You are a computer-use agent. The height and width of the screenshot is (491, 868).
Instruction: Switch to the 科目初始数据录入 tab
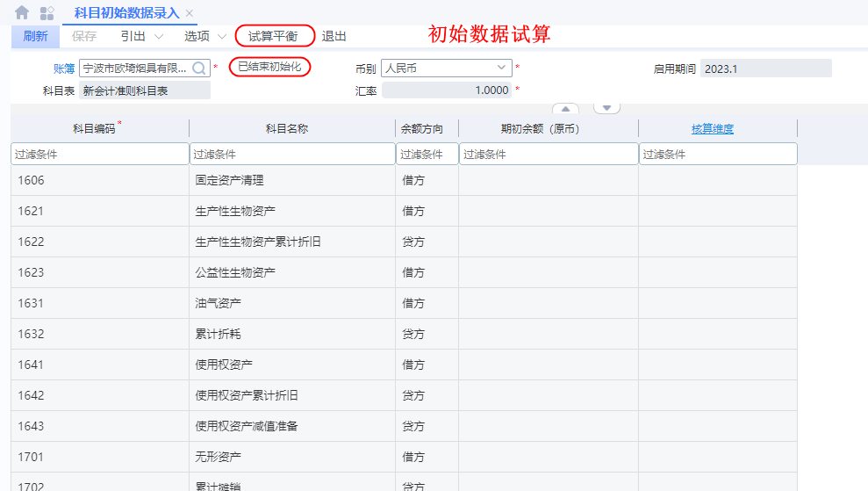click(126, 13)
